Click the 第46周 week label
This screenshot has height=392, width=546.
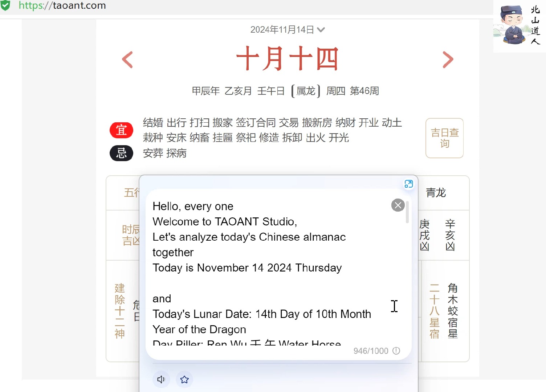364,91
